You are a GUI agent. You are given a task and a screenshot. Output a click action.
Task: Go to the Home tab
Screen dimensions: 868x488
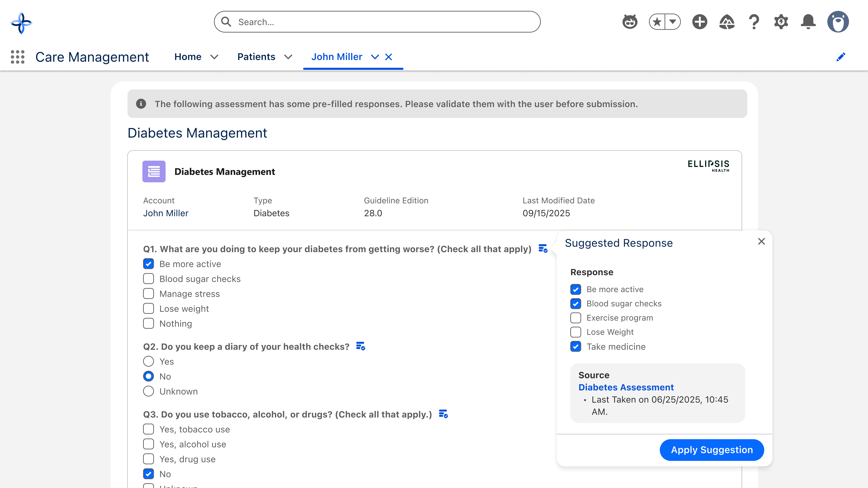click(188, 57)
